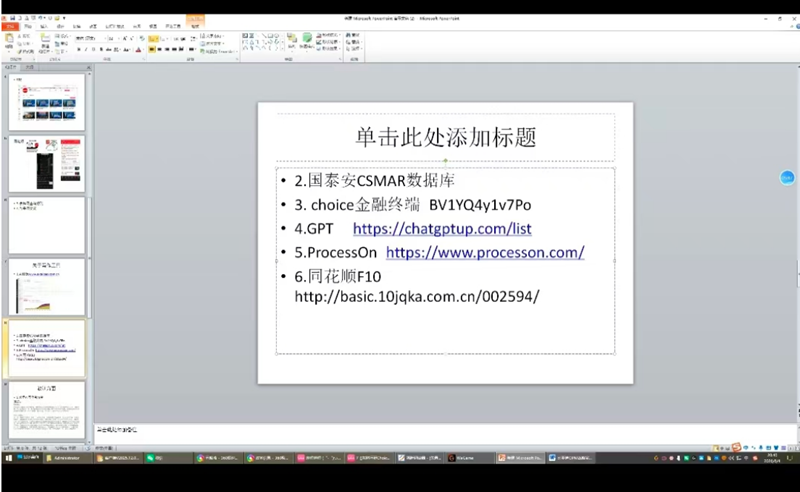Select the last visible slide thumbnail
800x492 pixels.
[46, 410]
